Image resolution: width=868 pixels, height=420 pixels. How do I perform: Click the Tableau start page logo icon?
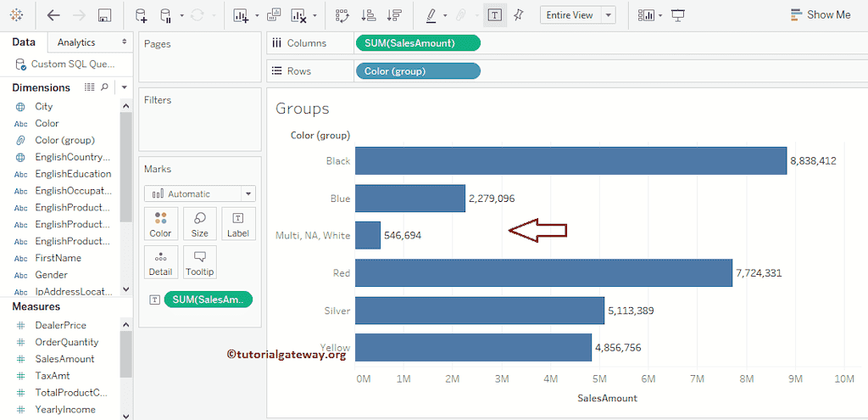[x=17, y=15]
